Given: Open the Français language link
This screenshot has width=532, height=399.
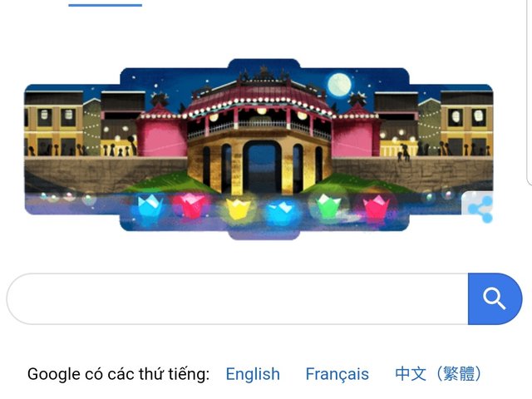Looking at the screenshot, I should click(x=337, y=374).
